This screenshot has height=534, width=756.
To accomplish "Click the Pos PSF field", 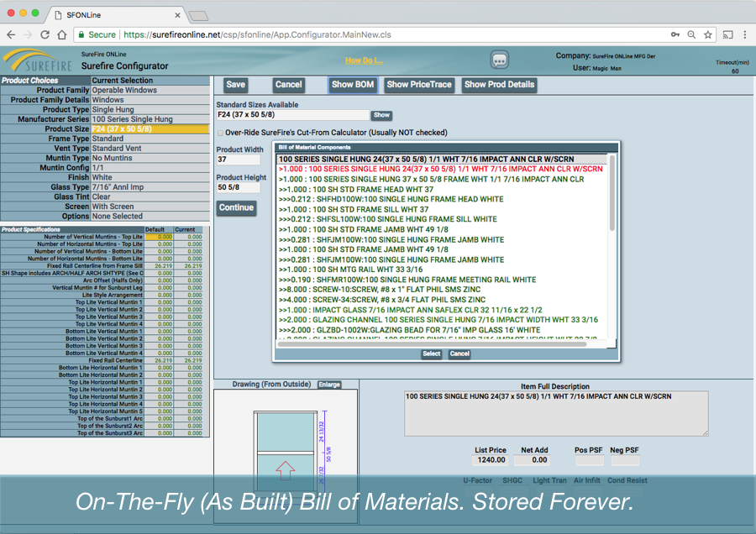I will (x=589, y=460).
